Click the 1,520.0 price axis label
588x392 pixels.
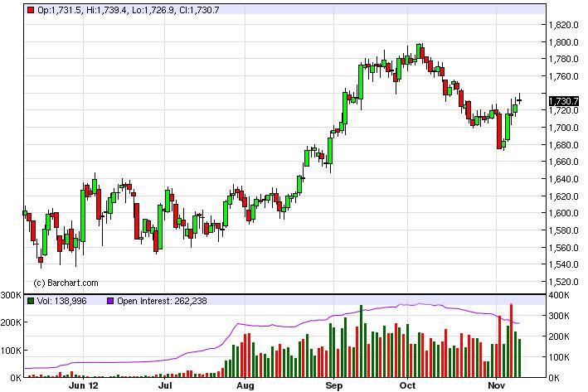tap(564, 282)
